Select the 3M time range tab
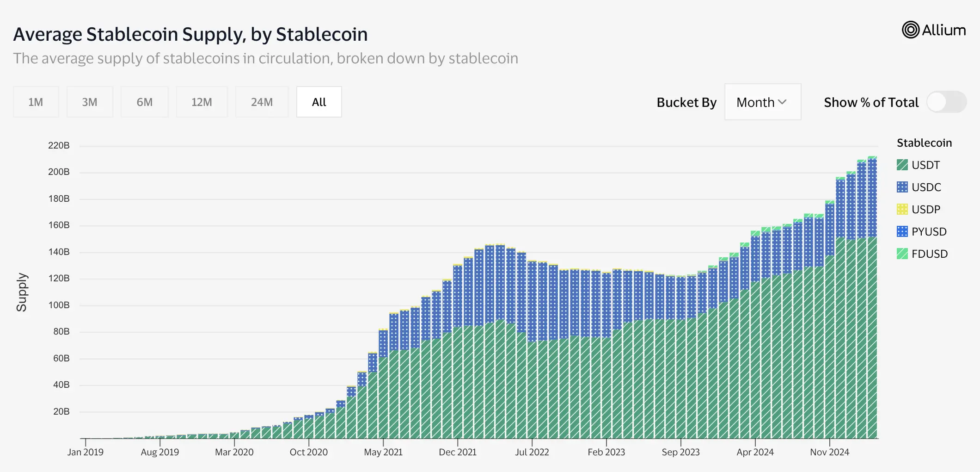The height and width of the screenshot is (472, 980). point(90,102)
